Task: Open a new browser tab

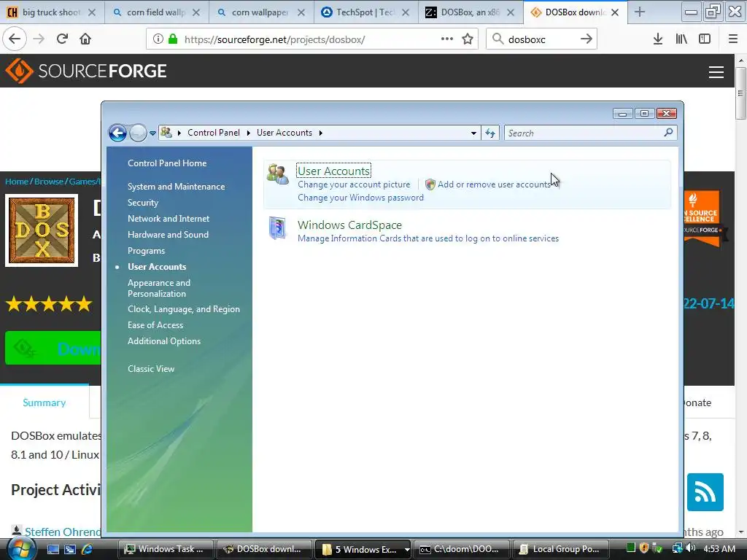Action: (x=639, y=12)
